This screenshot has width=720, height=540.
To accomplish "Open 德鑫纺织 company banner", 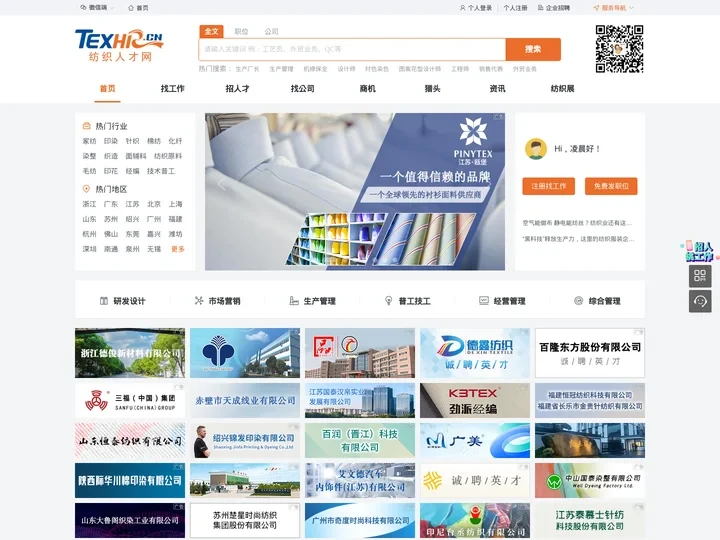I will (x=475, y=353).
